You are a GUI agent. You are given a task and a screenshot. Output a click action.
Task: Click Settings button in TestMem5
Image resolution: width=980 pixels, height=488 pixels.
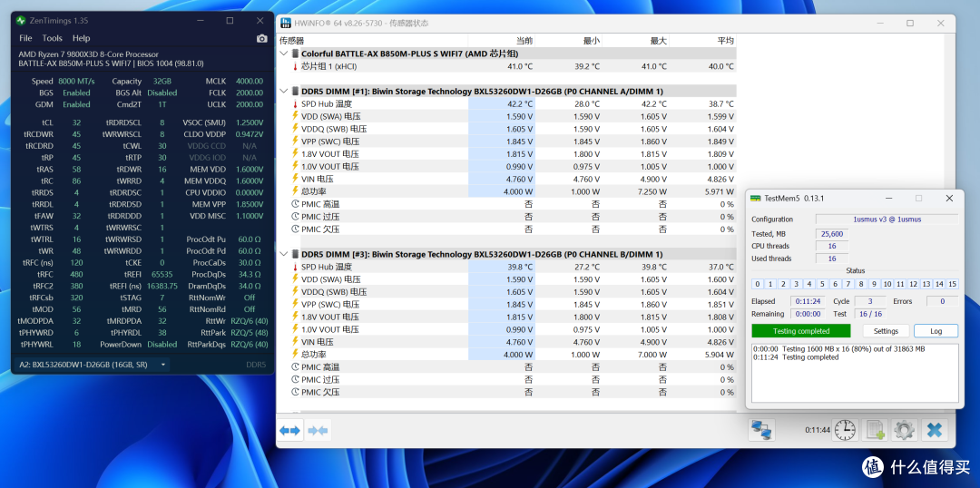[886, 331]
